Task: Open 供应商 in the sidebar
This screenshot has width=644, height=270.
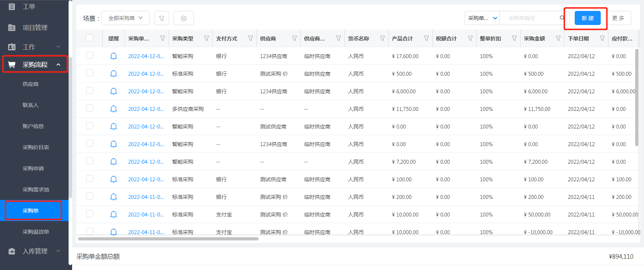Action: [31, 84]
